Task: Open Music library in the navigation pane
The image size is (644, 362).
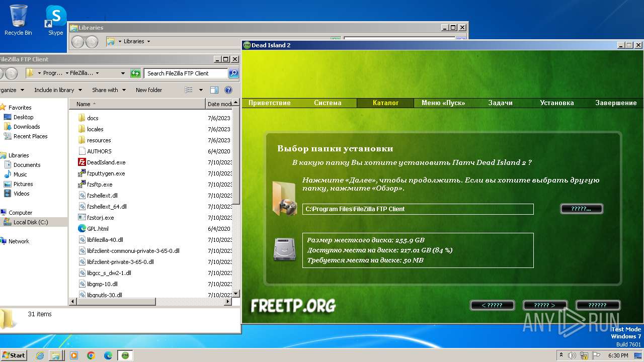Action: click(20, 174)
